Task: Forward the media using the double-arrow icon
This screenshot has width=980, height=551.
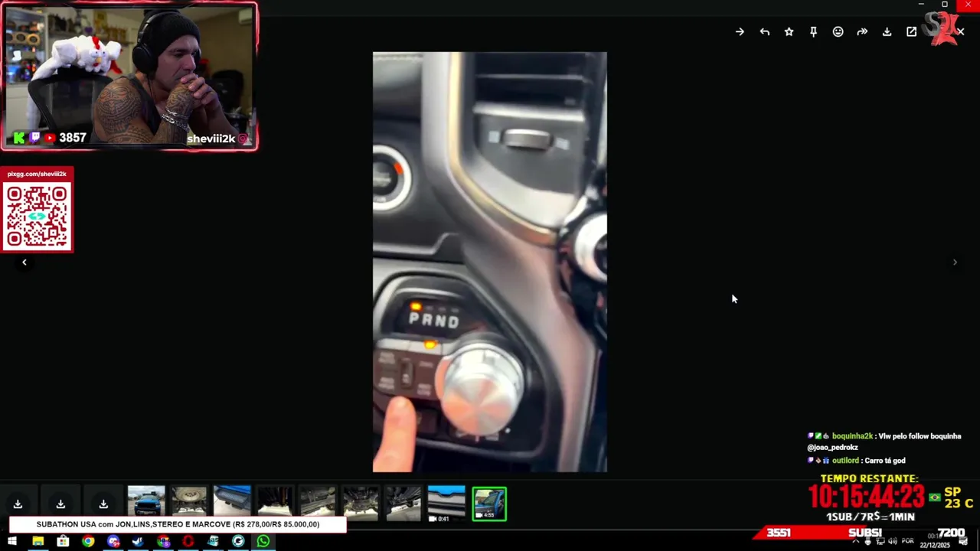Action: [862, 32]
